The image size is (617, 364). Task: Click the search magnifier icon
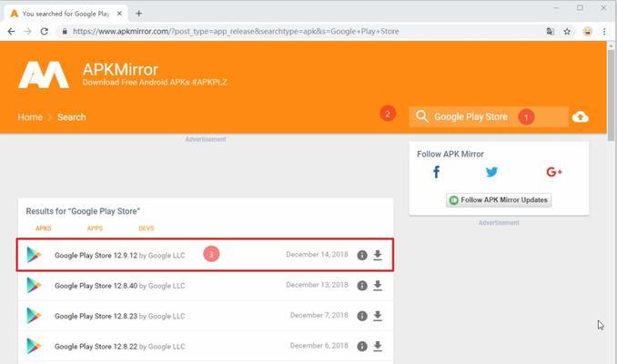tap(422, 116)
